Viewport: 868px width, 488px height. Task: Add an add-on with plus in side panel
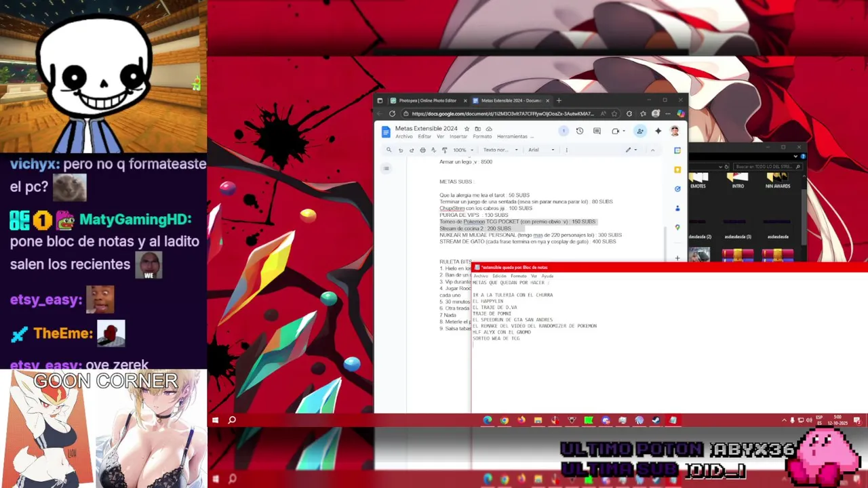click(677, 258)
